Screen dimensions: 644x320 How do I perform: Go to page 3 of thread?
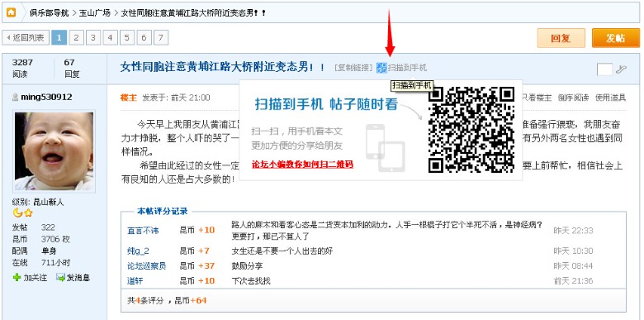93,38
